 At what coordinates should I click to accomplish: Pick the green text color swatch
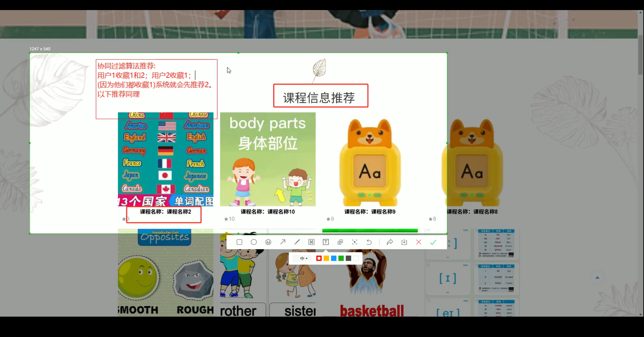tap(341, 258)
